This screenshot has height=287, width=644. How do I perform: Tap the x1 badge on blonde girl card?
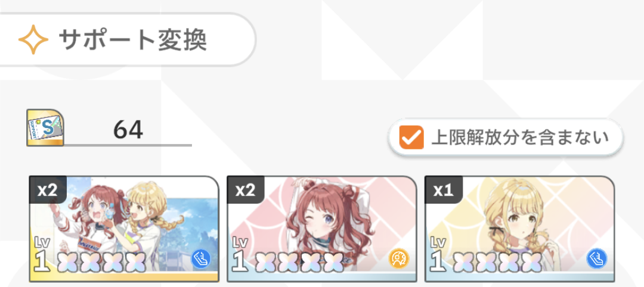(444, 190)
